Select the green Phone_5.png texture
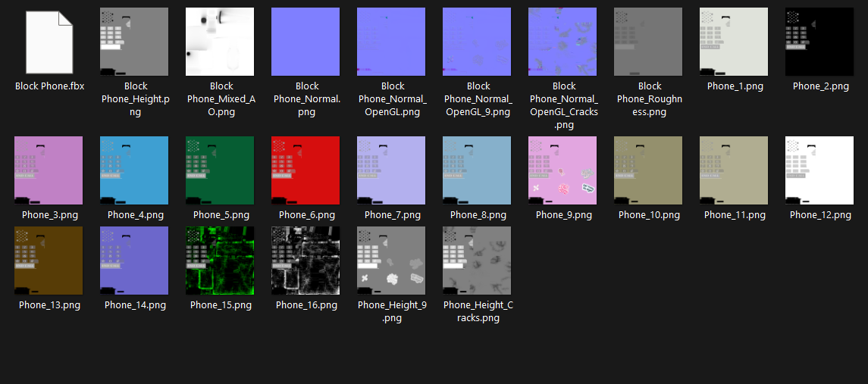 pos(220,170)
